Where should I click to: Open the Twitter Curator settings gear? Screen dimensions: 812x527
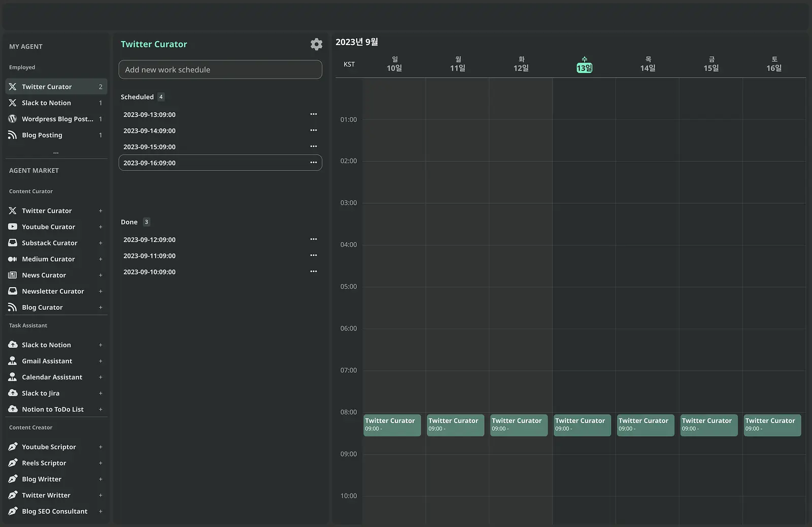pos(316,44)
